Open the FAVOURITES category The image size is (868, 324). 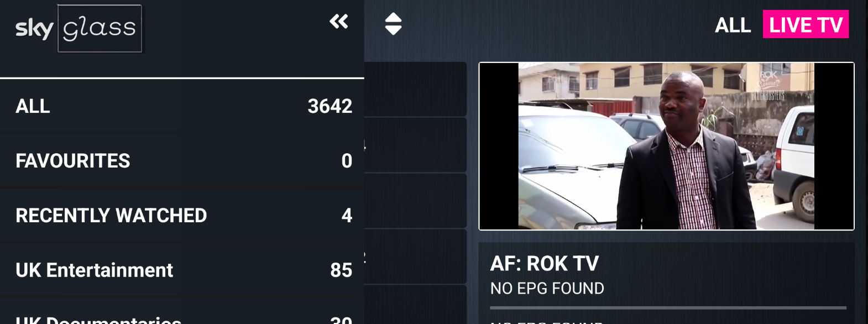(182, 160)
